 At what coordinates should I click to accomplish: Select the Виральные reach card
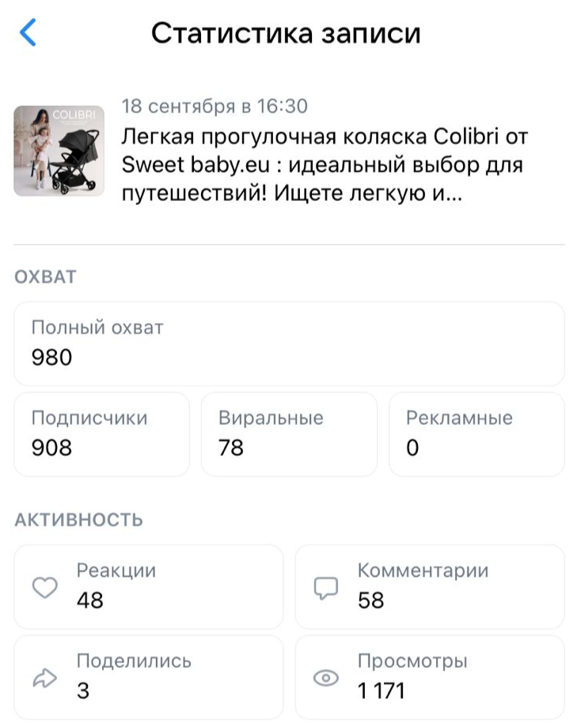(x=289, y=434)
